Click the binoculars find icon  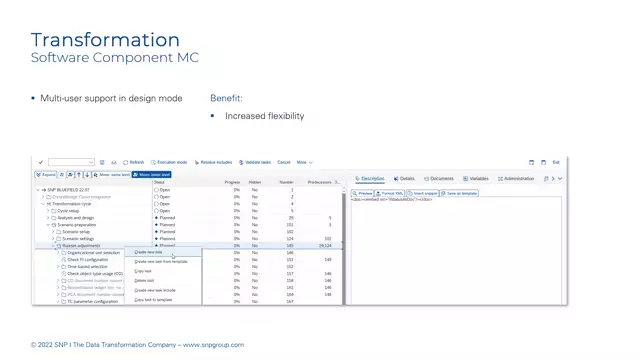click(114, 162)
